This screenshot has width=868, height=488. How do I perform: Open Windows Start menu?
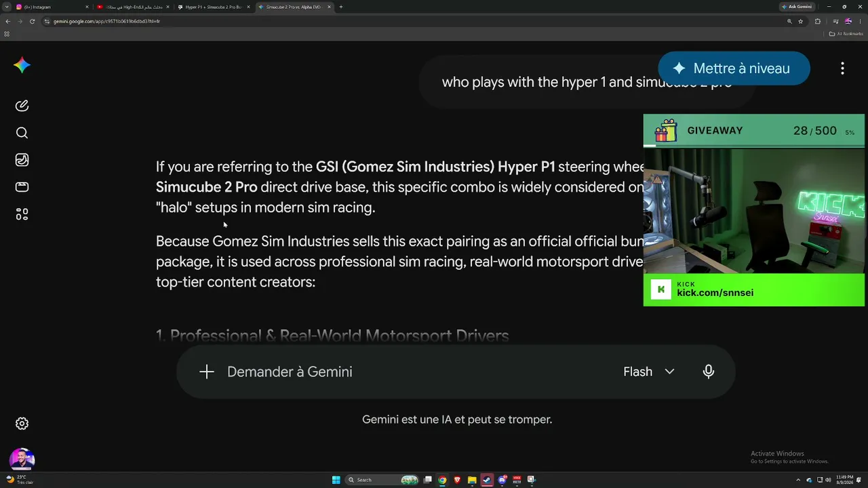(336, 480)
